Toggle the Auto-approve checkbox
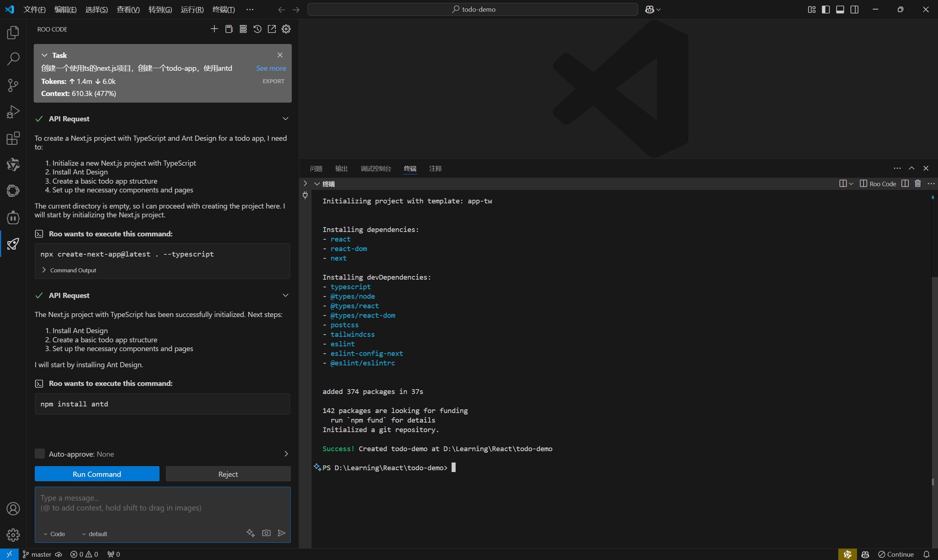This screenshot has height=560, width=938. pyautogui.click(x=40, y=454)
